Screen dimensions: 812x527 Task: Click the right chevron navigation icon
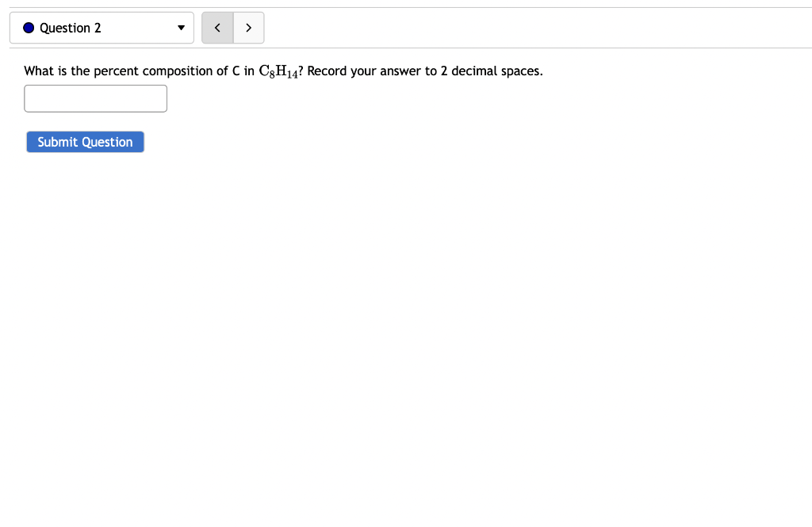point(248,27)
